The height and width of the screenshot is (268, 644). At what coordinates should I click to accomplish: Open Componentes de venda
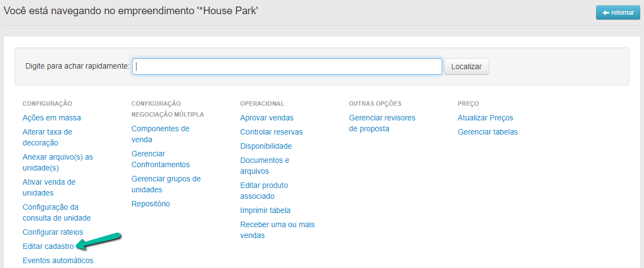pyautogui.click(x=160, y=134)
